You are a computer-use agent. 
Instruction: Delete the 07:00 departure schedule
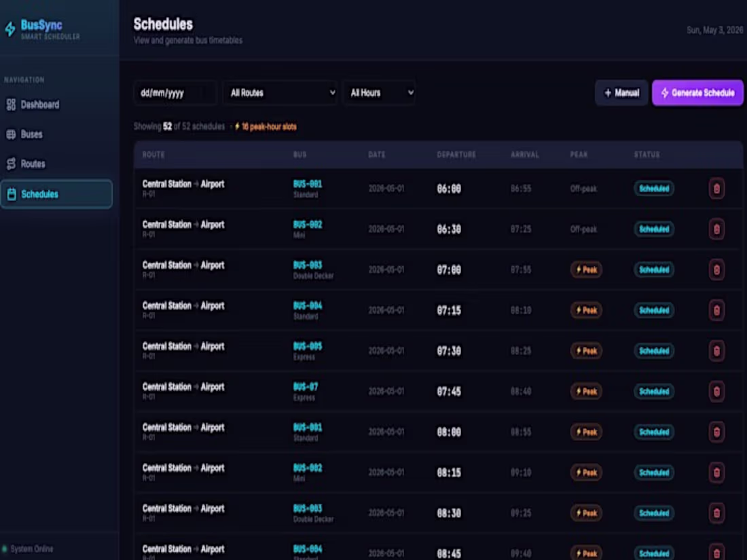coord(716,269)
